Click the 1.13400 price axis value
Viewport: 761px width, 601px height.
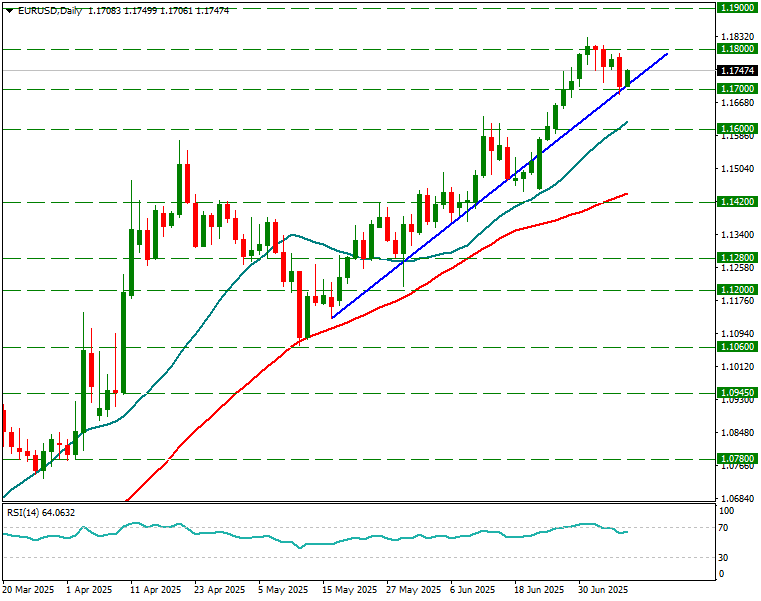pos(738,234)
